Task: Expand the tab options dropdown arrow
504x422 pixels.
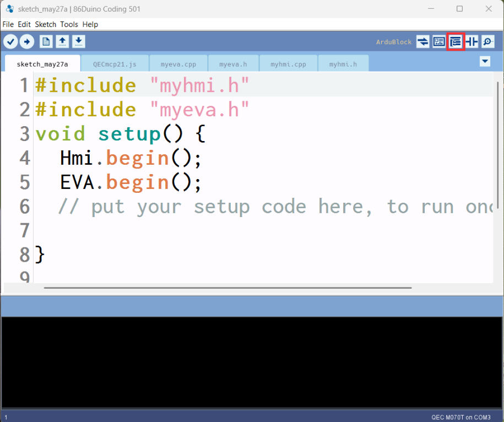Action: coord(485,61)
